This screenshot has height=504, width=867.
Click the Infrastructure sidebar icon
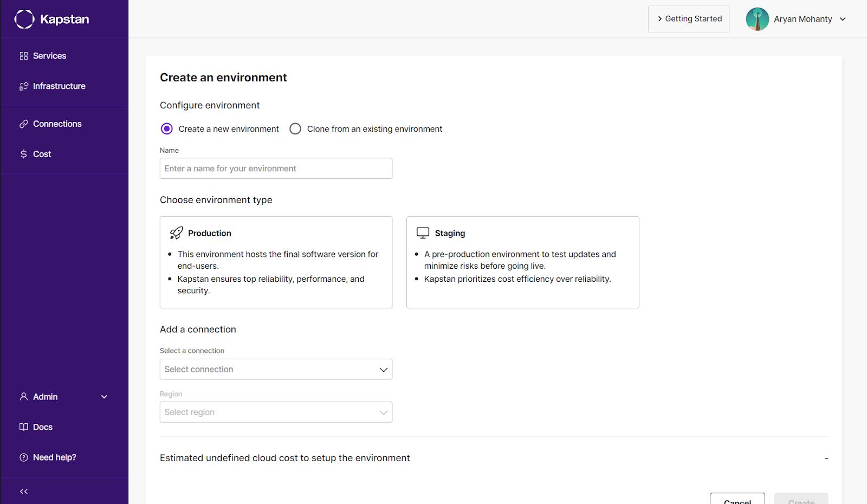[24, 86]
